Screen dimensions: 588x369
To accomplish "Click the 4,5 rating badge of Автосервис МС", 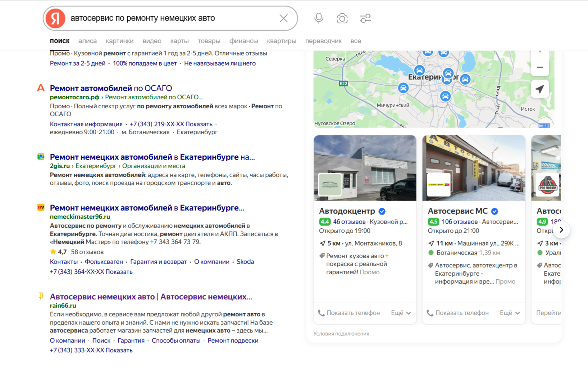I will point(433,222).
